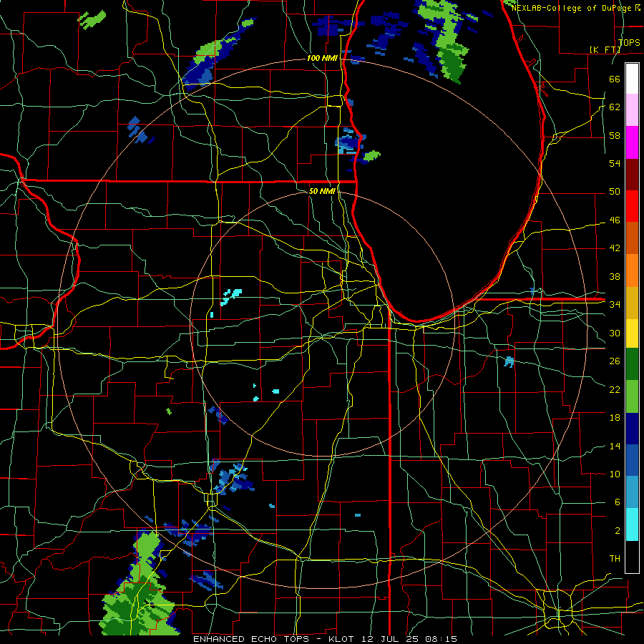Click the gold legend swatch
The image size is (644, 644).
tap(632, 303)
